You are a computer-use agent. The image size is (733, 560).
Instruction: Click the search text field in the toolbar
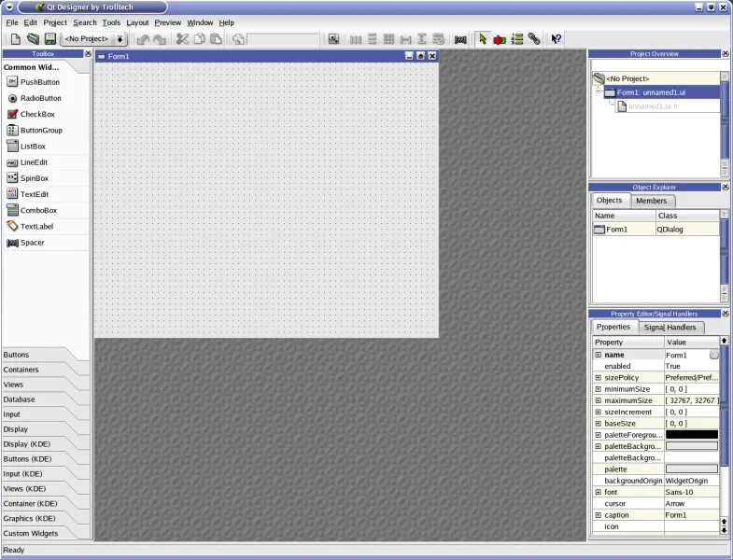click(x=283, y=39)
